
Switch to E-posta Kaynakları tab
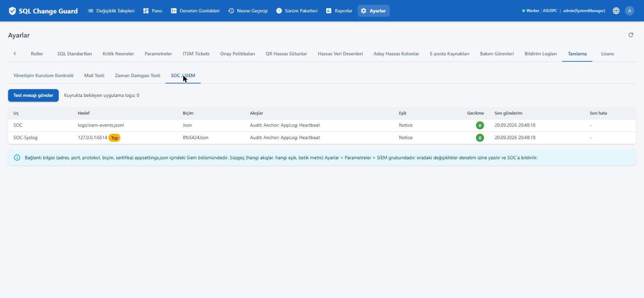pos(449,54)
